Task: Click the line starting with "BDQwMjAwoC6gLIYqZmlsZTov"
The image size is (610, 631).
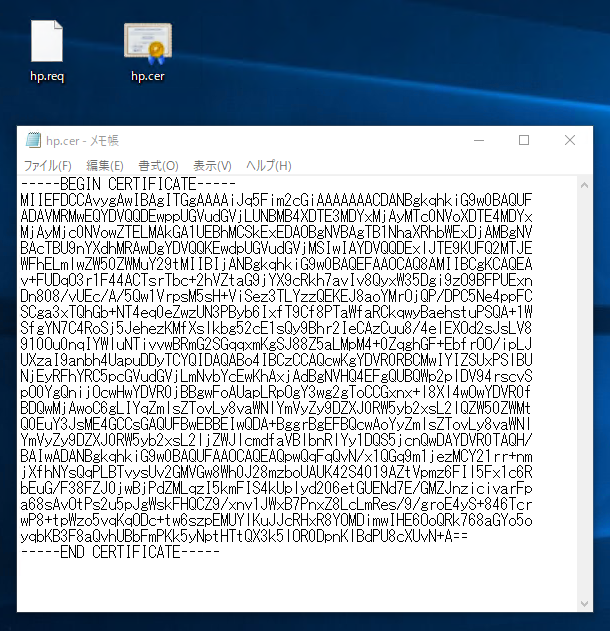Action: click(276, 408)
